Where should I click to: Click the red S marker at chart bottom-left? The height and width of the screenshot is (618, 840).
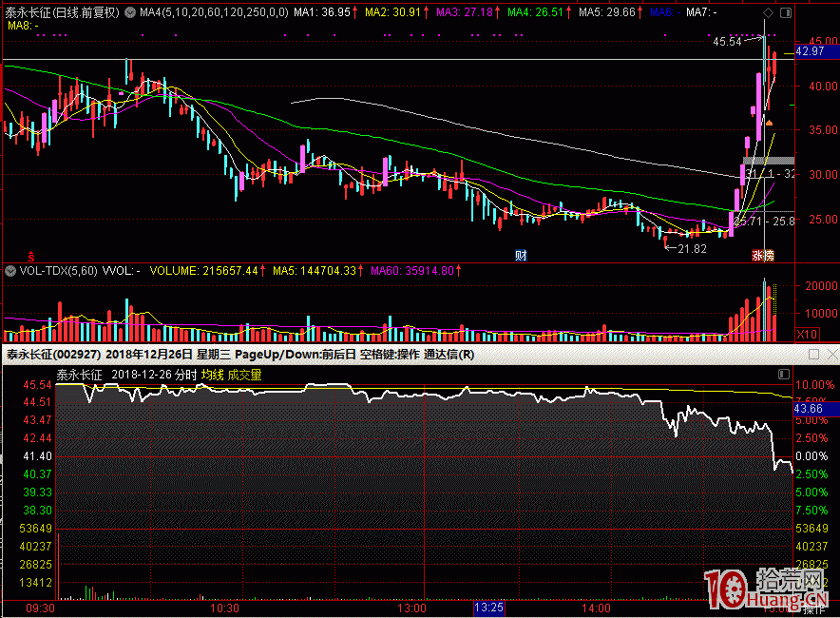[x=31, y=255]
